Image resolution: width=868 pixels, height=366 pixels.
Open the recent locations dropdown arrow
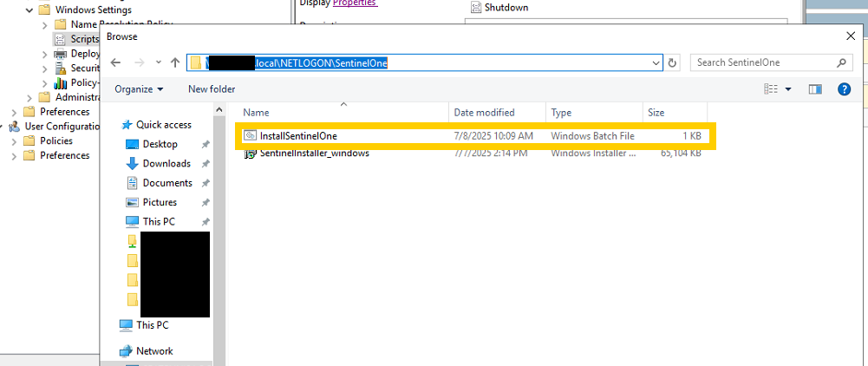point(158,62)
